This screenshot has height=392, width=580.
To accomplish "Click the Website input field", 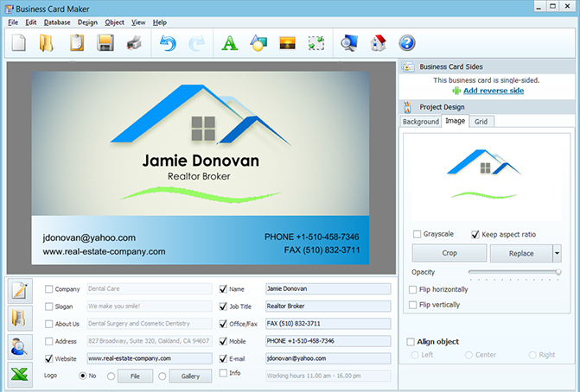I will 150,358.
